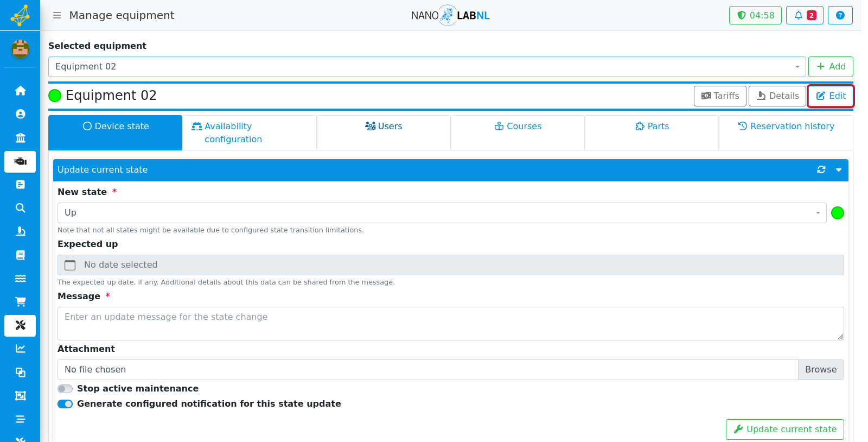Image resolution: width=868 pixels, height=442 pixels.
Task: Switch to the Device state tab
Action: (116, 132)
